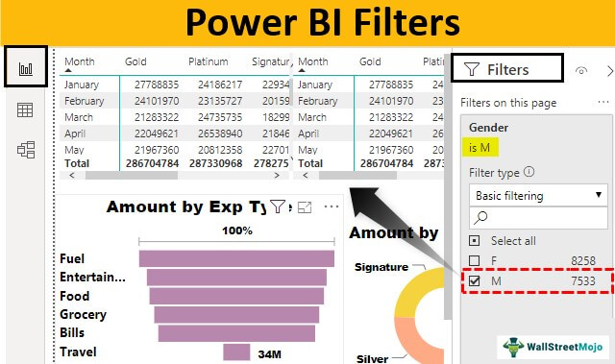This screenshot has height=364, width=615.
Task: Toggle the Filters pane eye icon
Action: 581,70
